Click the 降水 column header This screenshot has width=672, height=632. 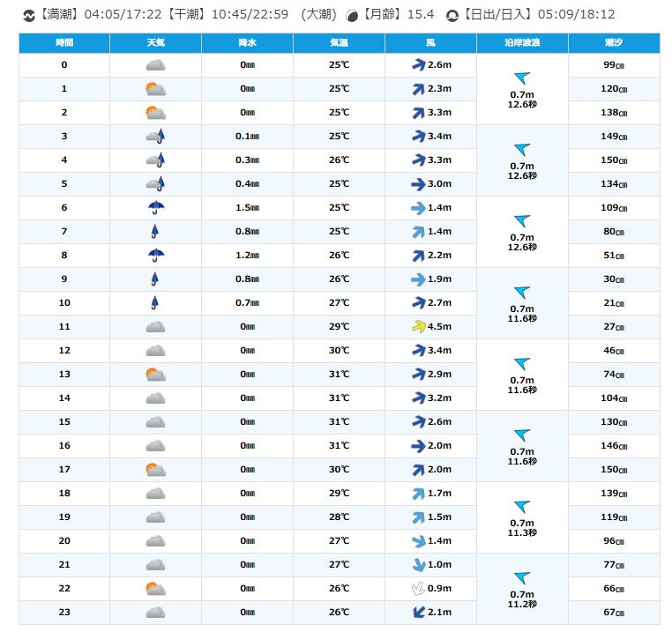247,43
